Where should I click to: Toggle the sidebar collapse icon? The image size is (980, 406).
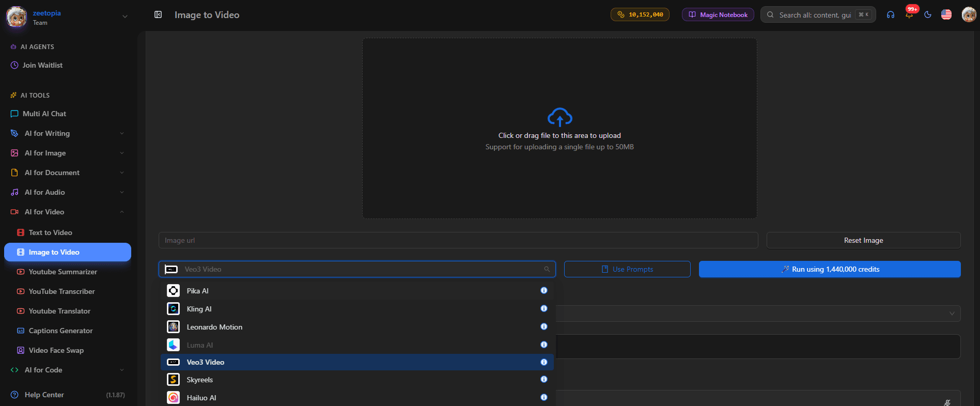(158, 14)
